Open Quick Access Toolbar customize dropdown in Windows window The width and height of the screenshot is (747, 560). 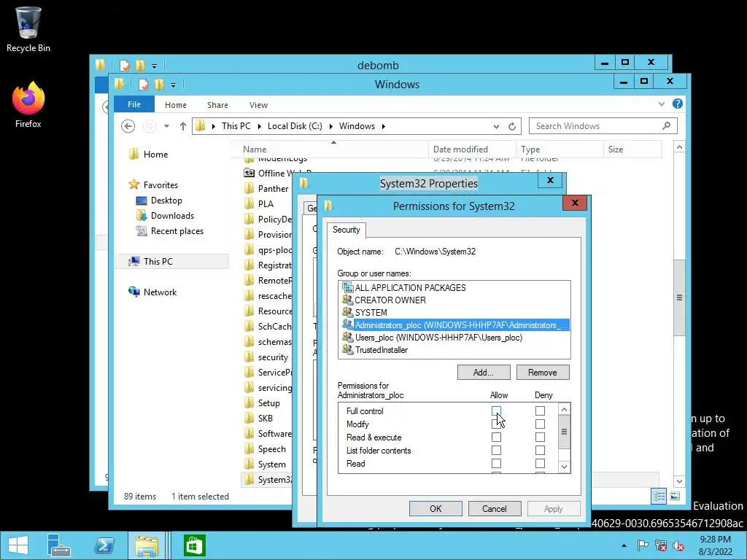(x=173, y=85)
